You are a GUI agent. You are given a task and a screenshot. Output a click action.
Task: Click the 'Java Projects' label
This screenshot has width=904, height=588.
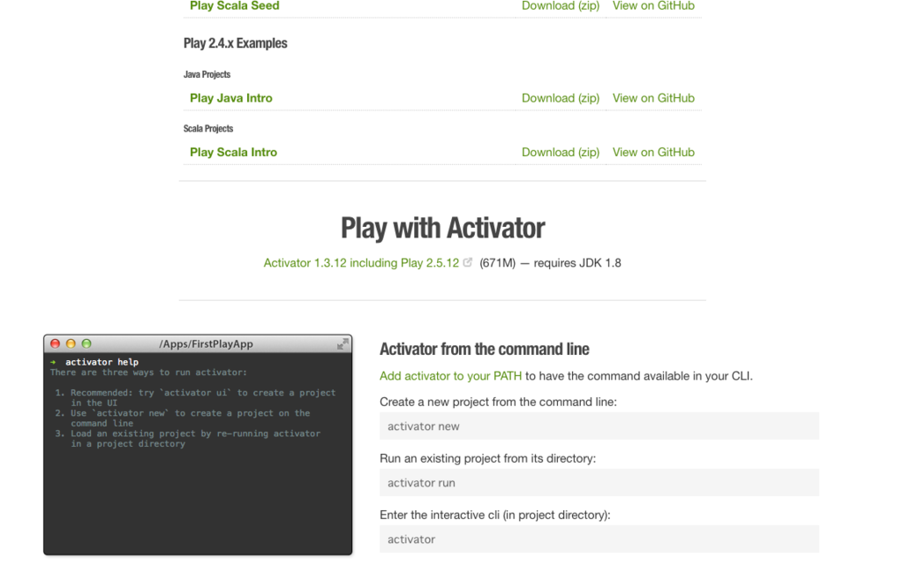tap(207, 74)
